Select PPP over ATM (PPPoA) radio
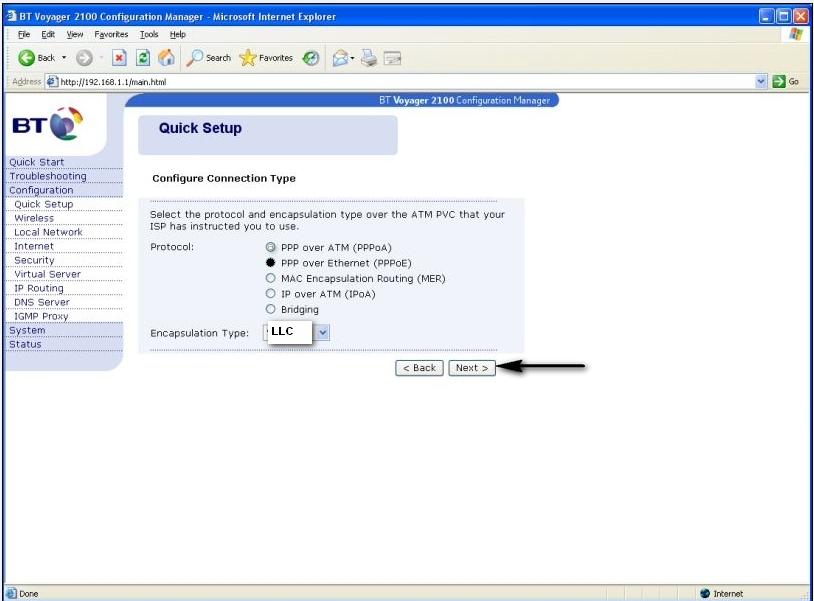814x601 pixels. pyautogui.click(x=270, y=247)
